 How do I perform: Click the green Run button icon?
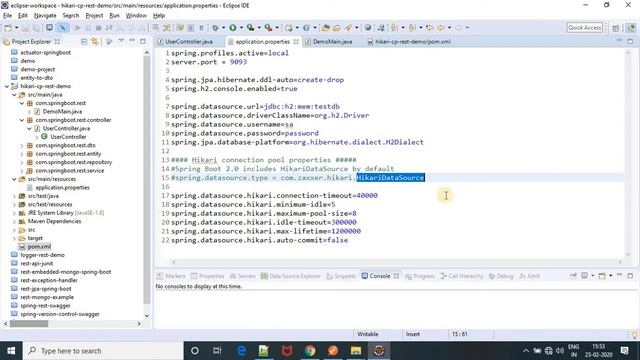tap(233, 28)
